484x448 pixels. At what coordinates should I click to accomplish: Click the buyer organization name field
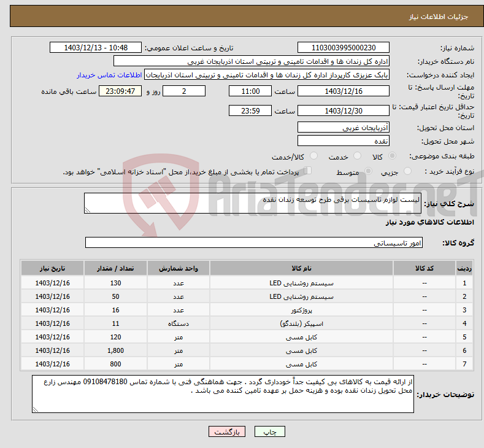pyautogui.click(x=252, y=61)
